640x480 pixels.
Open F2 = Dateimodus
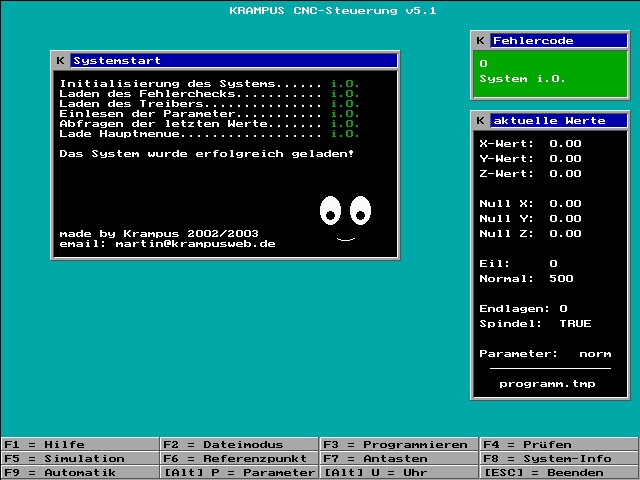(239, 444)
